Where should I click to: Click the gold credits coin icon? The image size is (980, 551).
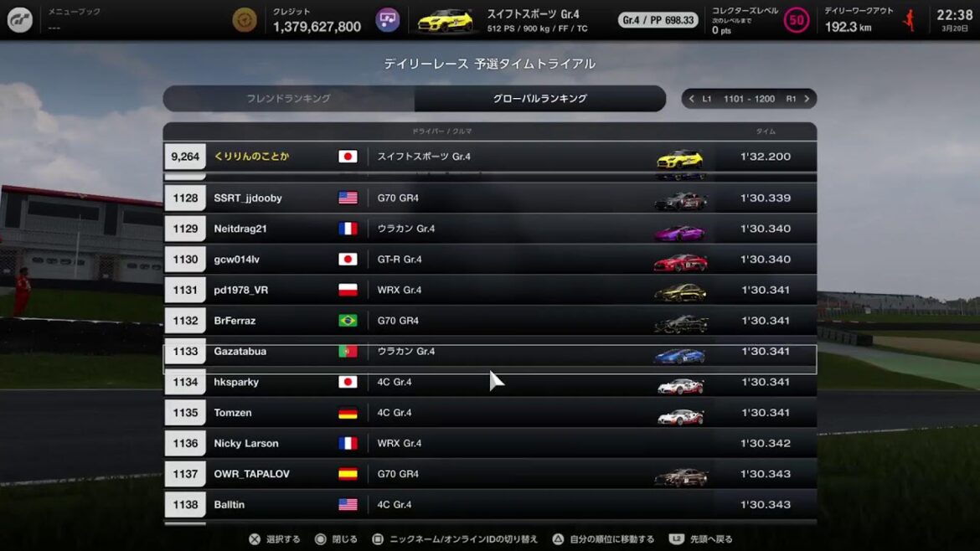(245, 20)
